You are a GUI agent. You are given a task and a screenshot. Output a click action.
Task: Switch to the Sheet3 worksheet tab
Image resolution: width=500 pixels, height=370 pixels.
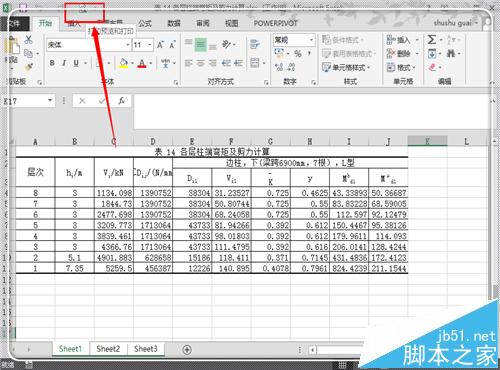tap(146, 349)
